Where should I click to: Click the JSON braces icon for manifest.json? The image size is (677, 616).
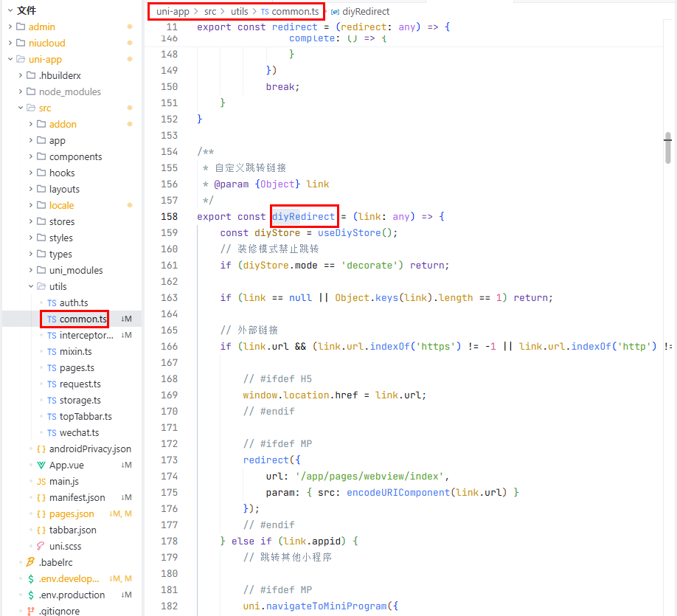coord(41,497)
